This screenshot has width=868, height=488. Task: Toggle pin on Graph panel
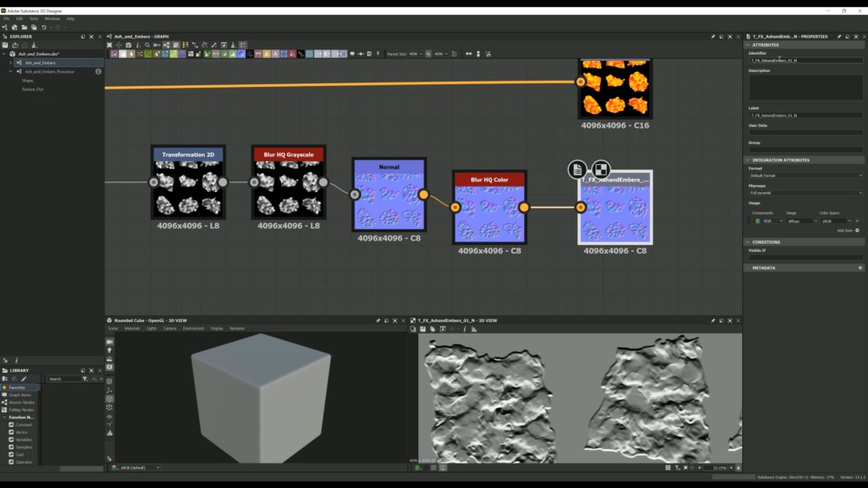click(x=713, y=36)
